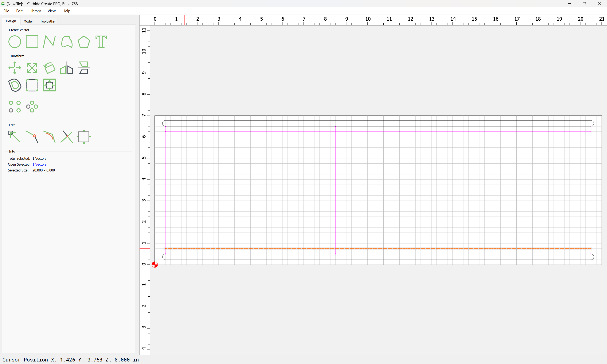Click the red origin marker on canvas
607x364 pixels.
point(154,264)
